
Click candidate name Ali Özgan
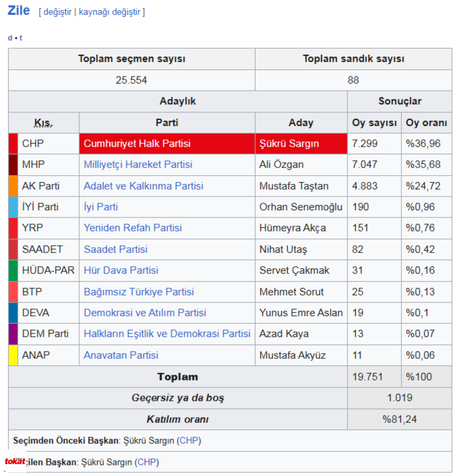pos(281,164)
